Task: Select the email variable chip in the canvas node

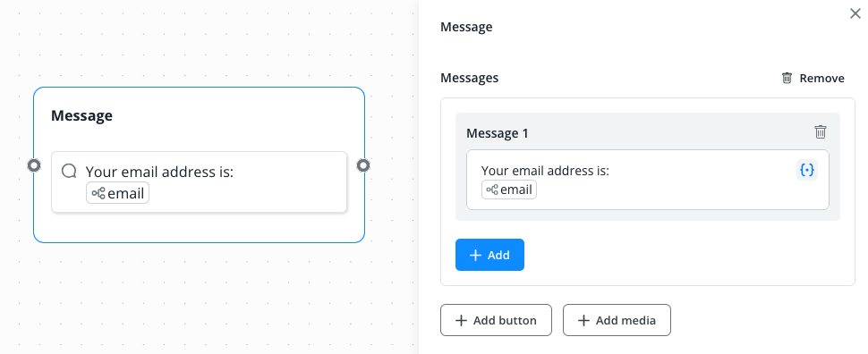Action: 117,193
